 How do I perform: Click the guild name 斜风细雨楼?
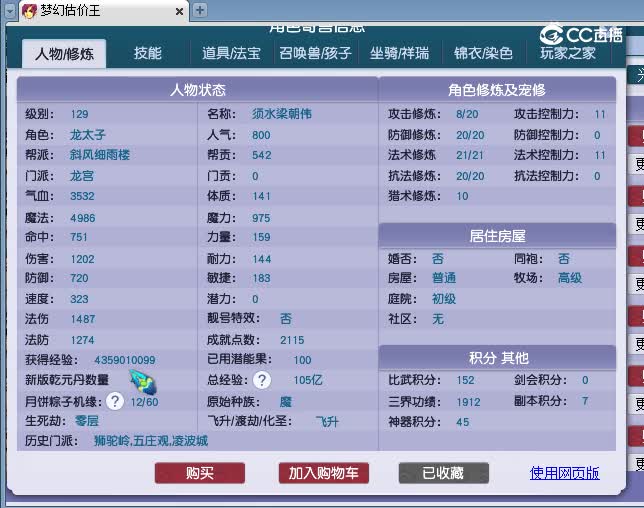[x=100, y=155]
